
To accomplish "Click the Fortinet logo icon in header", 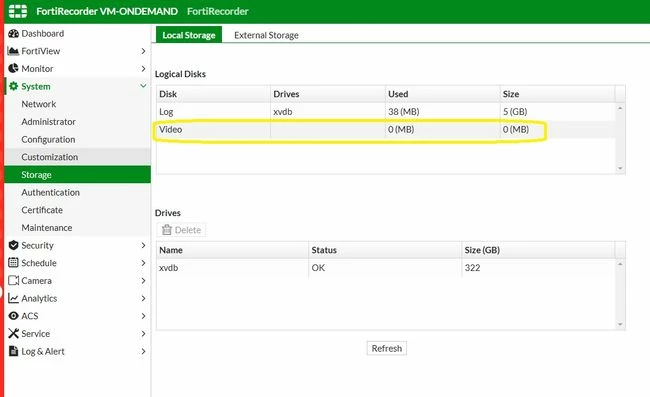I will point(18,11).
